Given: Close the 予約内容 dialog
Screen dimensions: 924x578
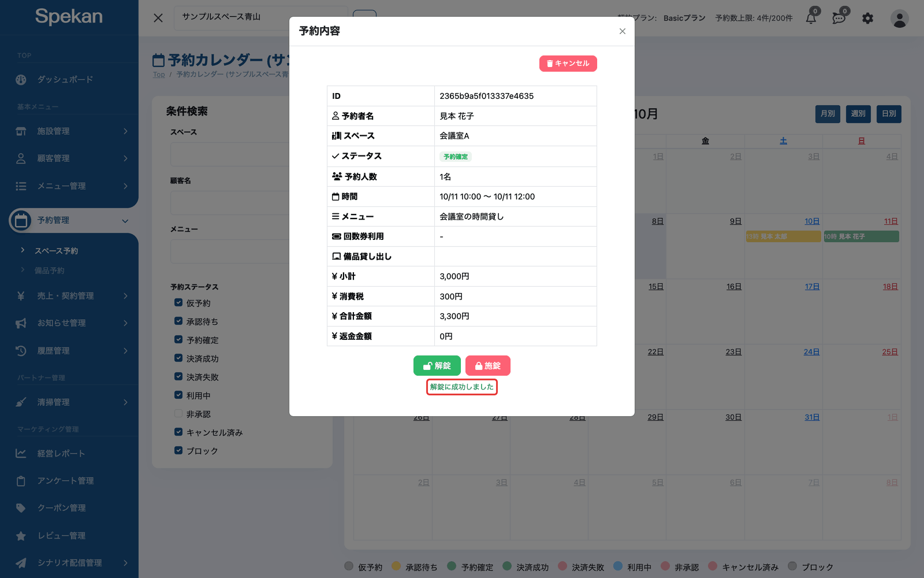Looking at the screenshot, I should click(623, 31).
